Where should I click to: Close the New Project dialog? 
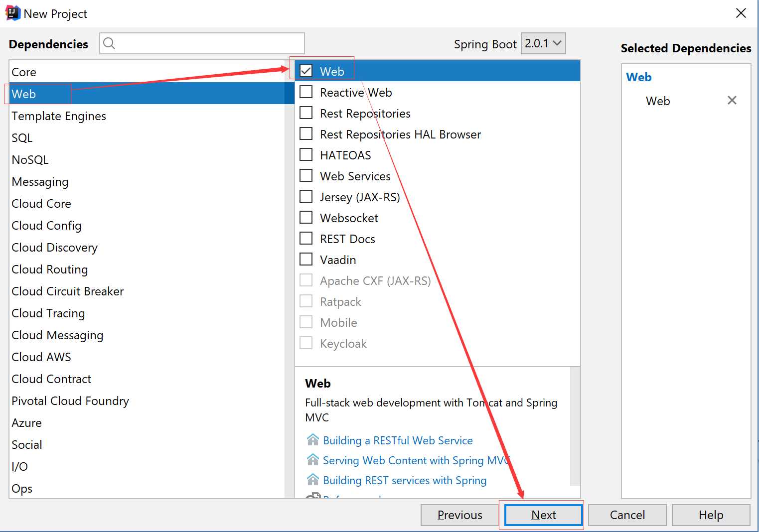(741, 13)
